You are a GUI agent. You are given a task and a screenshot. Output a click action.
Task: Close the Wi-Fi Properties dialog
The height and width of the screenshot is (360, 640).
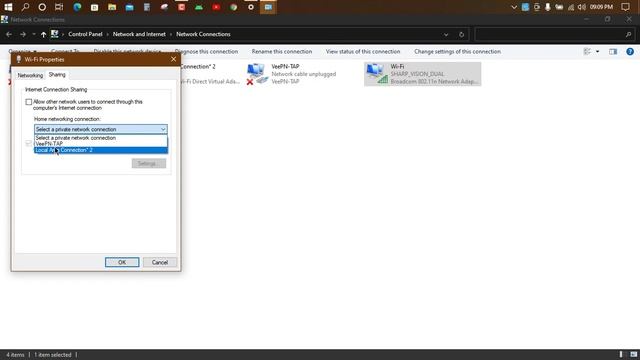pos(173,59)
